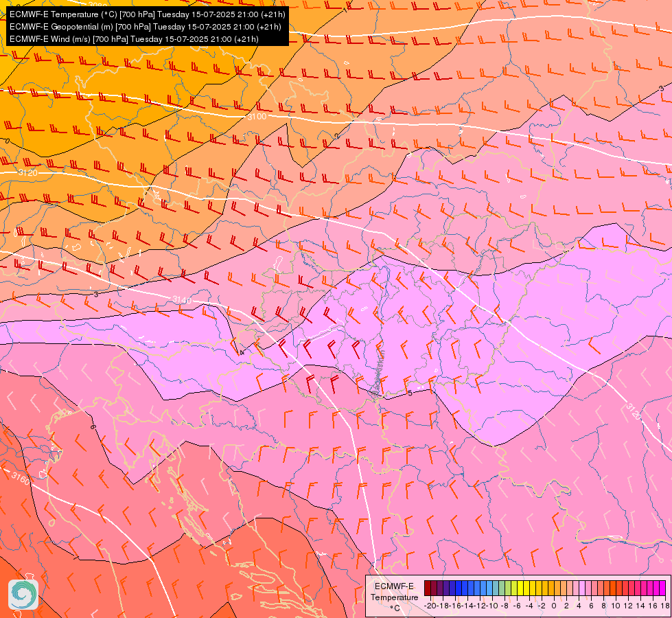Click the horizontal 3120 contour label
The width and height of the screenshot is (672, 618).
point(28,173)
